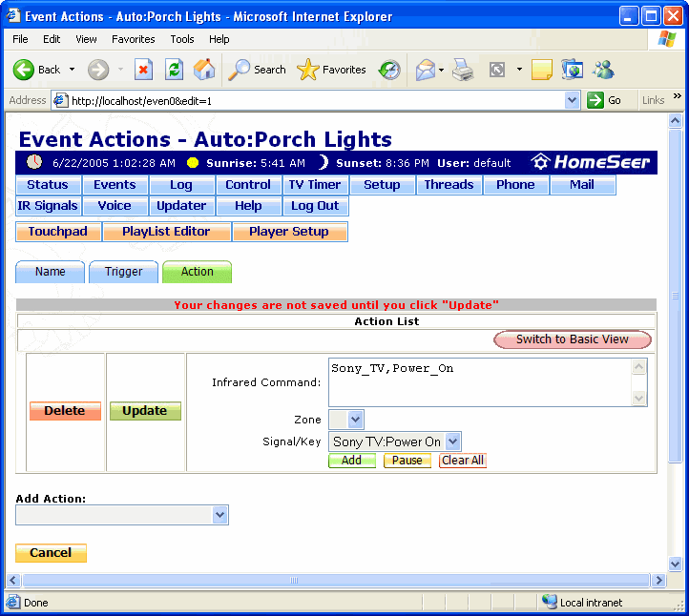Open the Mail navigation button
Screen dimensions: 689x616
[x=582, y=185]
